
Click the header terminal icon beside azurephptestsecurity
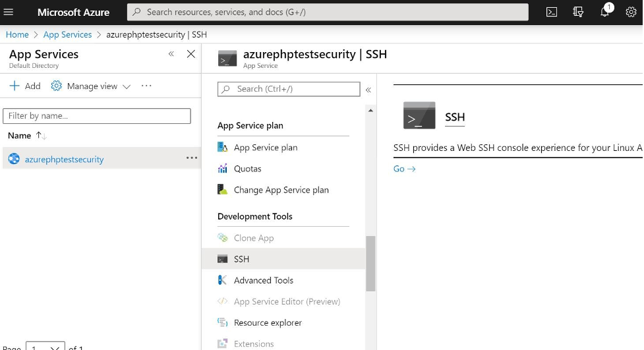[227, 58]
